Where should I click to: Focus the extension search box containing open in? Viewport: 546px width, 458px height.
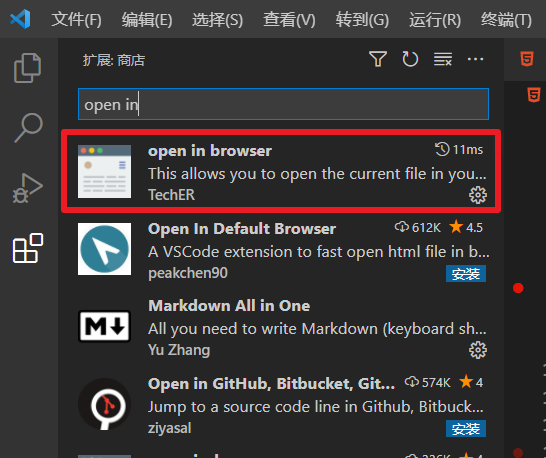click(x=283, y=104)
